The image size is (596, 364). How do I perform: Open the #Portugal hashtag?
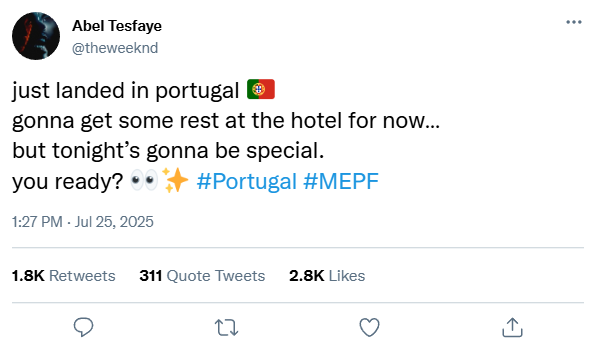click(246, 181)
